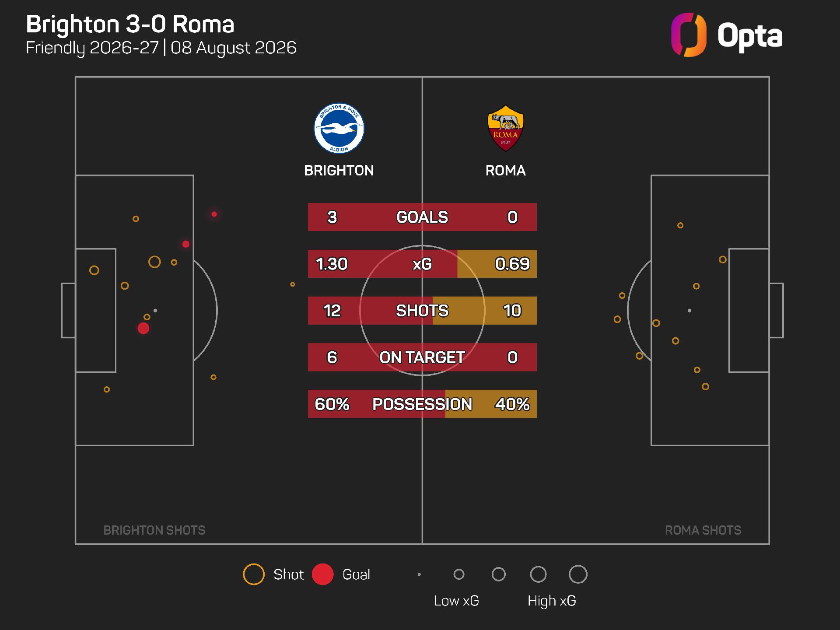Screen dimensions: 840x630
Task: Click the smallest Low xG legend dot
Action: coord(419,574)
